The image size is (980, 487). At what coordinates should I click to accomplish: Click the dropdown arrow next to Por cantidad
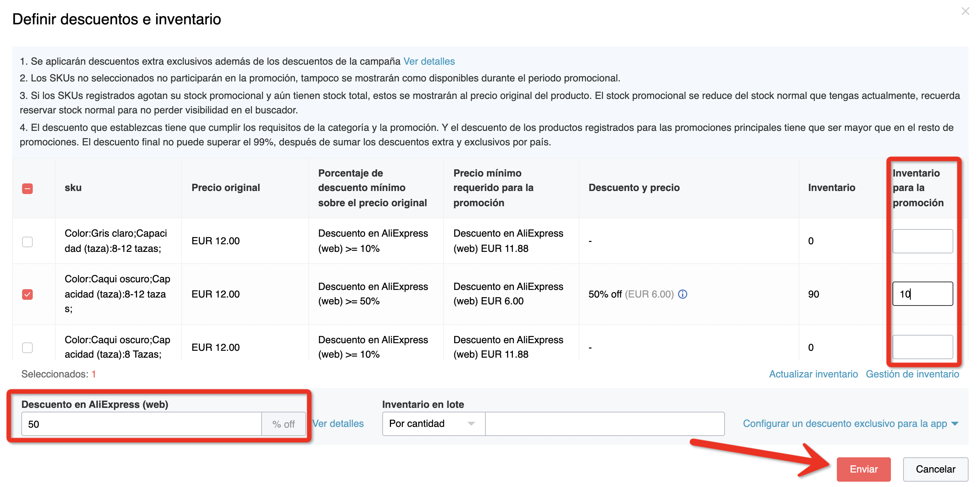tap(471, 424)
